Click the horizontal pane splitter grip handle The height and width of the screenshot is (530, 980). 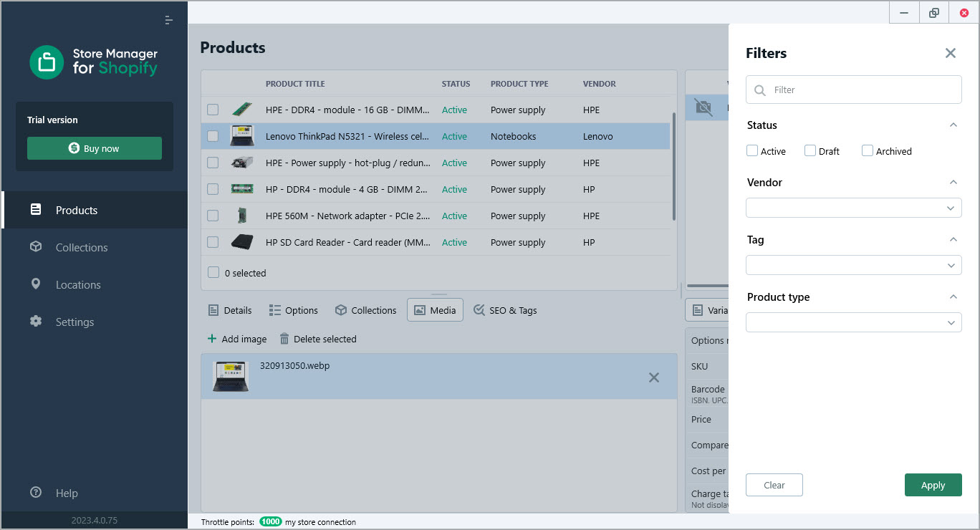pos(439,294)
